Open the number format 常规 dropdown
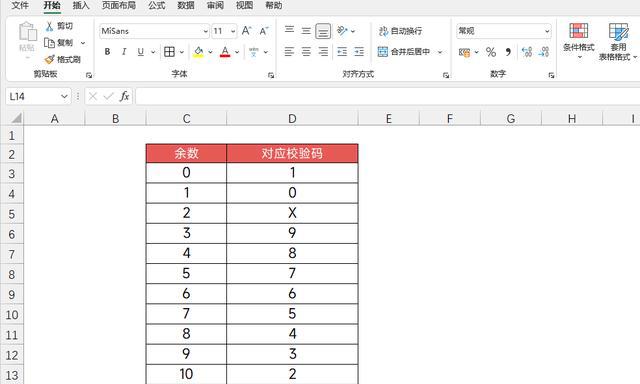The width and height of the screenshot is (640, 384). point(547,31)
